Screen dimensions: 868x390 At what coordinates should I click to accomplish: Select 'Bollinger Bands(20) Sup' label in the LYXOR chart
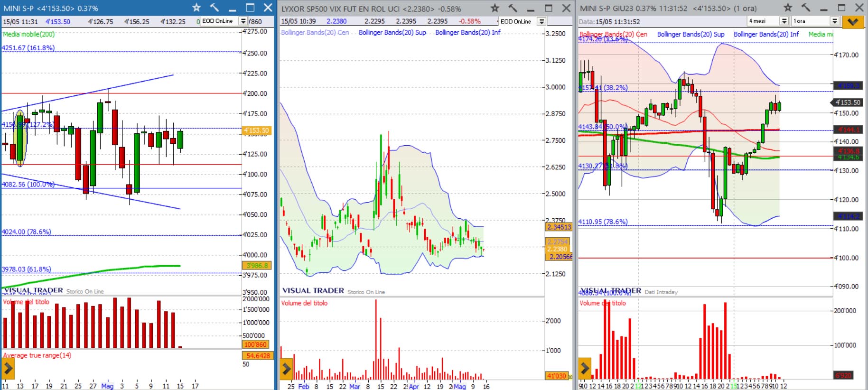pos(392,32)
